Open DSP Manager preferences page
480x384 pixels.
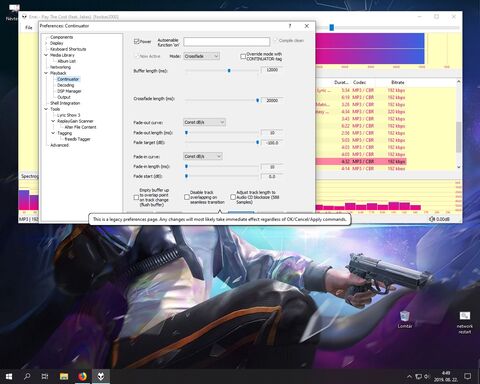69,91
